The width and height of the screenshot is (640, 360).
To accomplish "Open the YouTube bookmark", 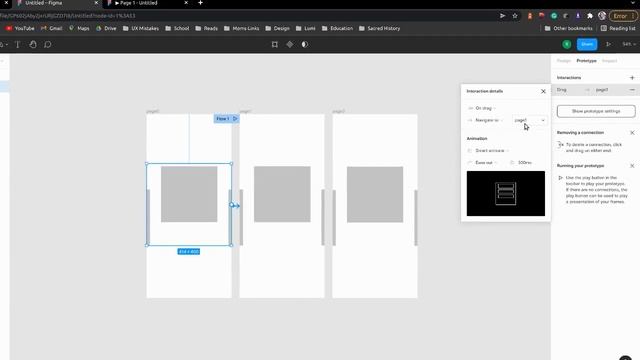I will [x=20, y=29].
